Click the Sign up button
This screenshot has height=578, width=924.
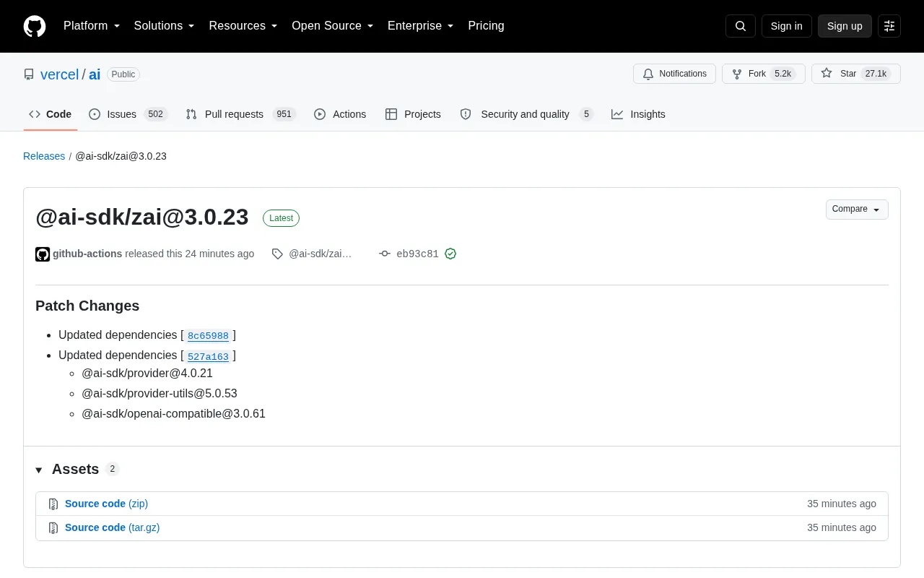coord(845,26)
